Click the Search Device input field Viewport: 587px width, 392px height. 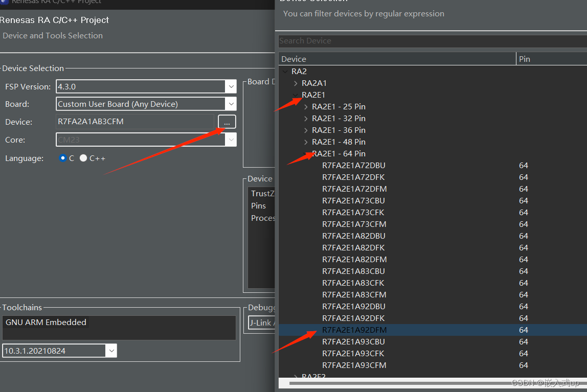click(x=433, y=41)
